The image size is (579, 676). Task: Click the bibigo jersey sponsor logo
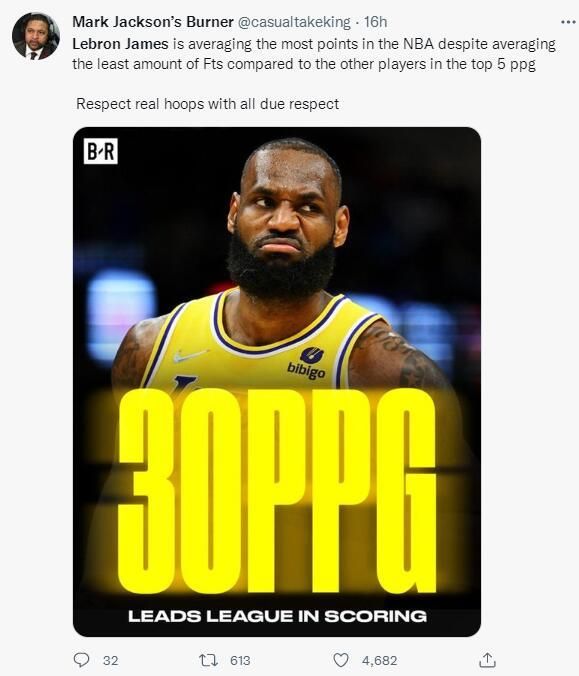[x=307, y=363]
